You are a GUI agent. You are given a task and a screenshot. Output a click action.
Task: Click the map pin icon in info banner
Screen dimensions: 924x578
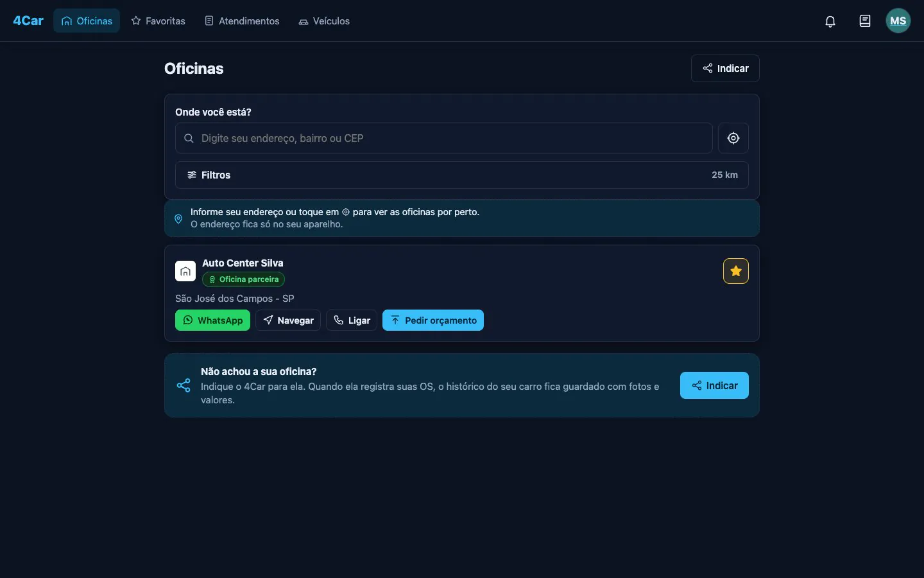point(178,218)
